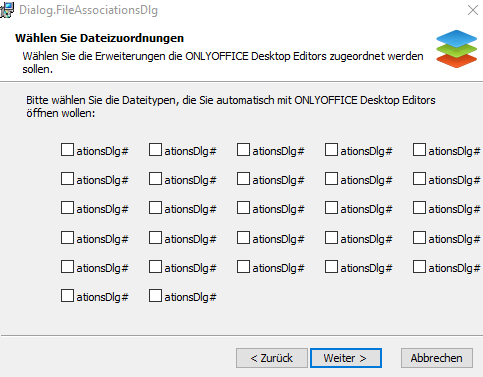Go back with the < Zurück button

(x=272, y=358)
